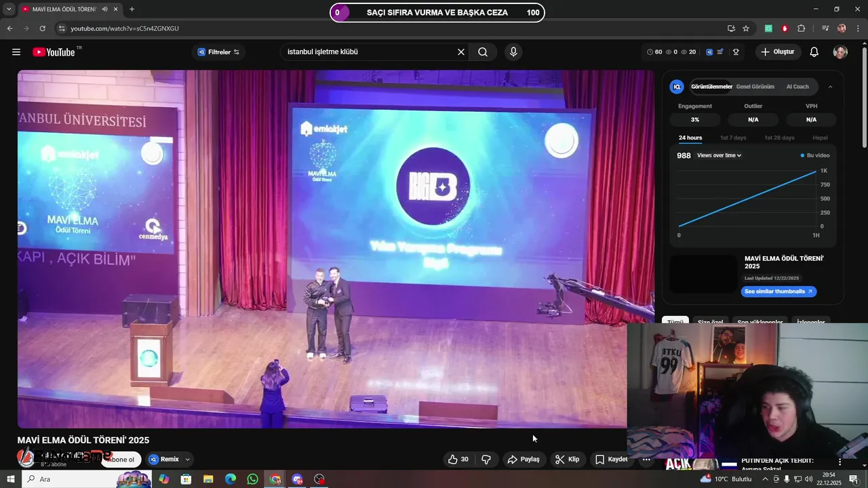Create a clip with Klip button
The image size is (868, 488).
coord(567,460)
